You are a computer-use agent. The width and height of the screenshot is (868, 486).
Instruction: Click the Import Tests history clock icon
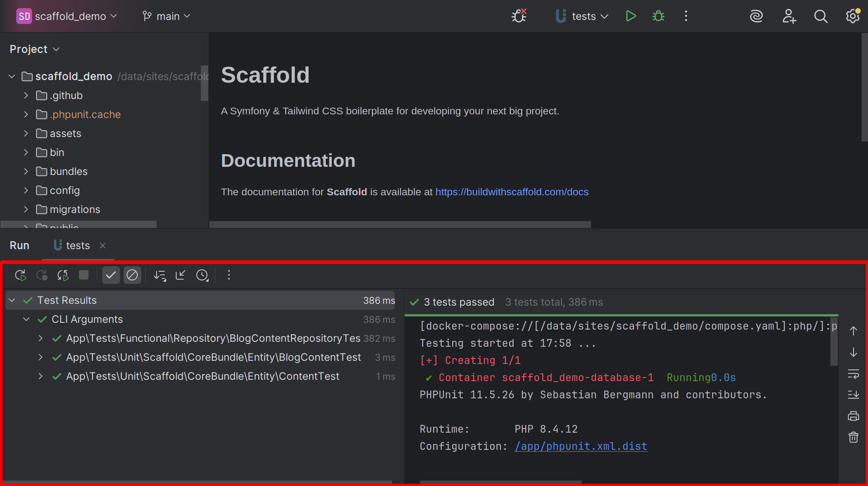pyautogui.click(x=202, y=275)
